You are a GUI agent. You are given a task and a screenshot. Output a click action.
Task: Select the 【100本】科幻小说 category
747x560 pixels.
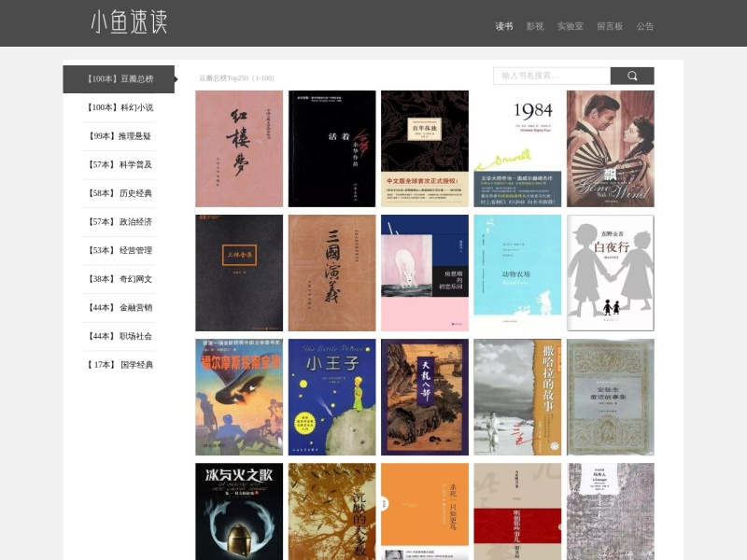click(120, 107)
